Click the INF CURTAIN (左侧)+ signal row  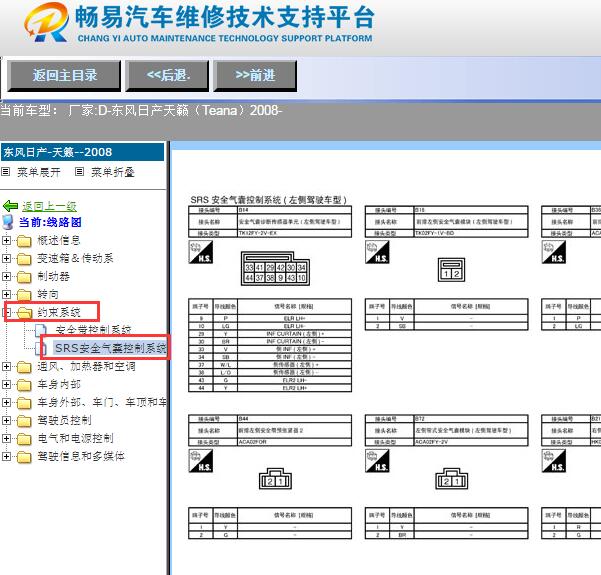[270, 334]
